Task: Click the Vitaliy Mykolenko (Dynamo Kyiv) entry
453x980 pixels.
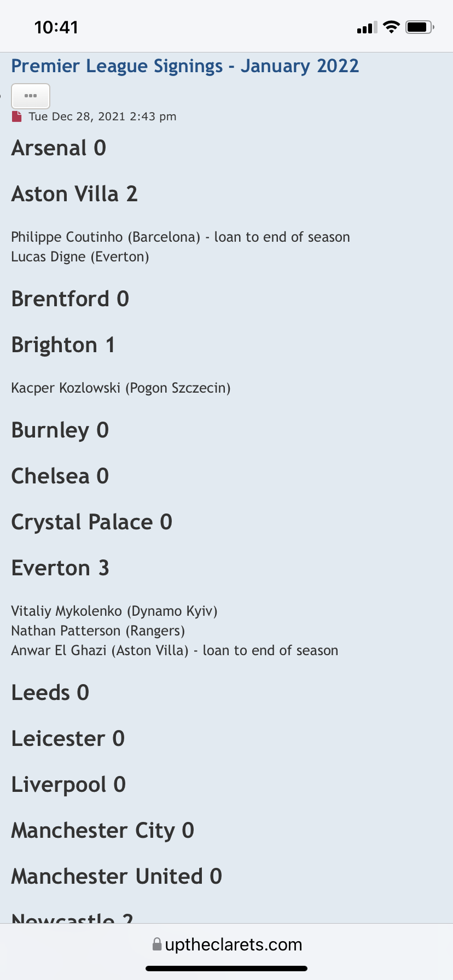Action: point(114,611)
